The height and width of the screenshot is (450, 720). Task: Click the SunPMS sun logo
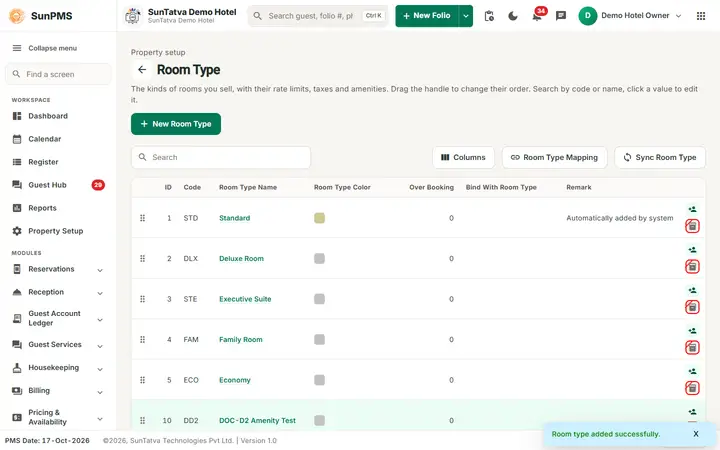click(17, 16)
